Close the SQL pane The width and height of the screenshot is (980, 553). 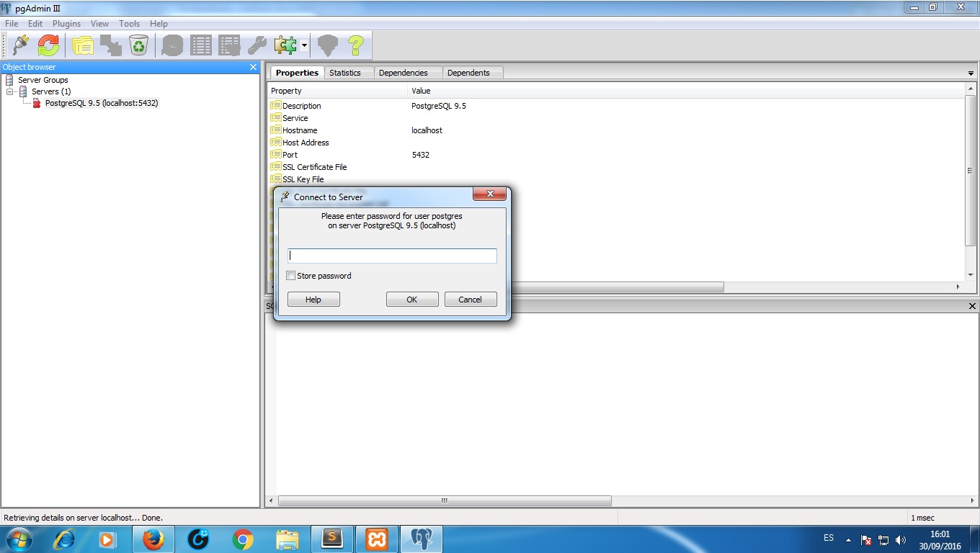(972, 306)
